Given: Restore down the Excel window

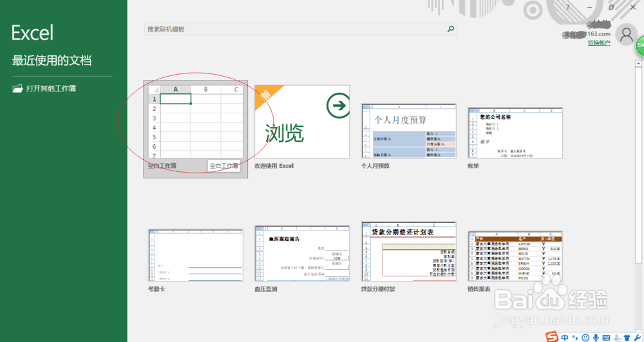Looking at the screenshot, I should point(611,7).
